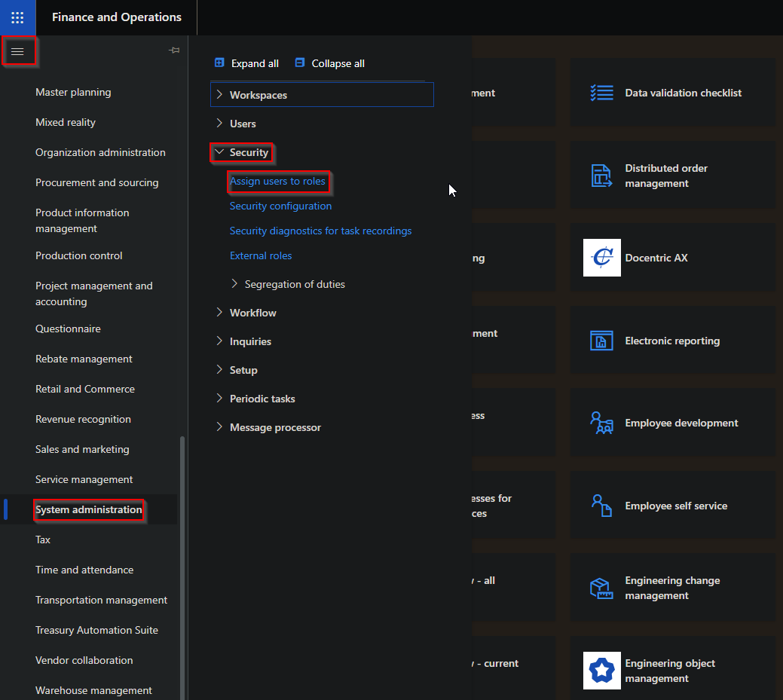Select Warehouse management module
This screenshot has width=783, height=700.
pos(94,690)
